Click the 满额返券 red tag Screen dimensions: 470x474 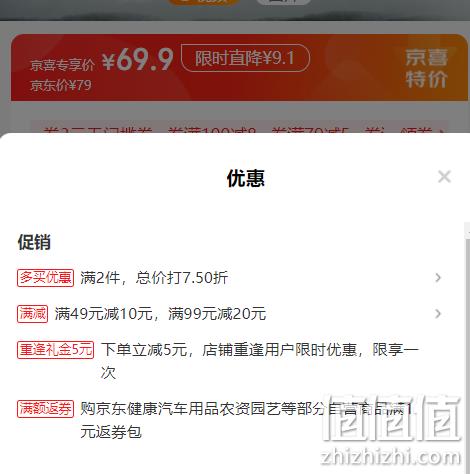tap(45, 409)
